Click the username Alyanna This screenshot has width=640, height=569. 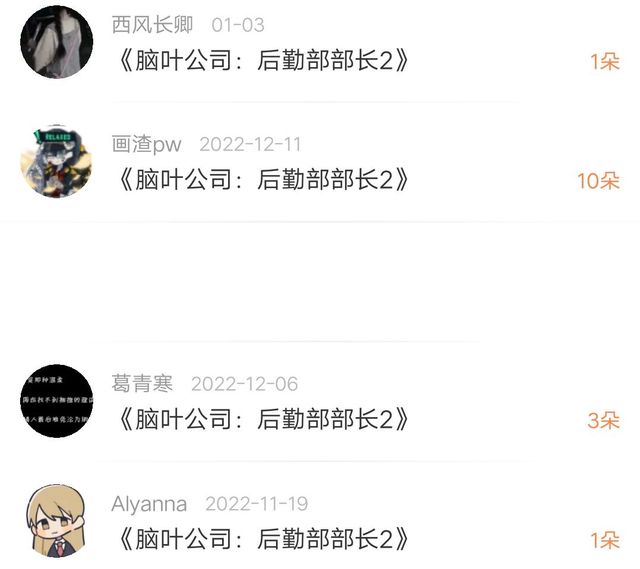click(149, 504)
